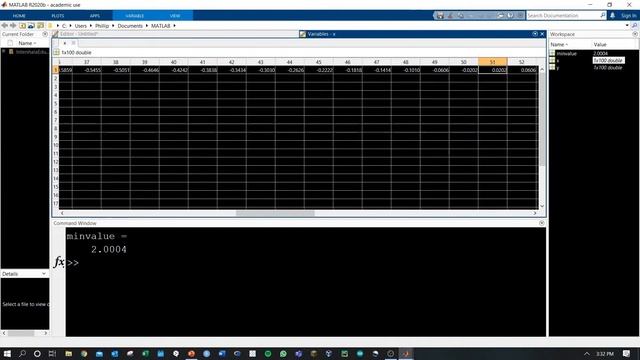
Task: Open the address bar history dropdown
Action: 627,25
